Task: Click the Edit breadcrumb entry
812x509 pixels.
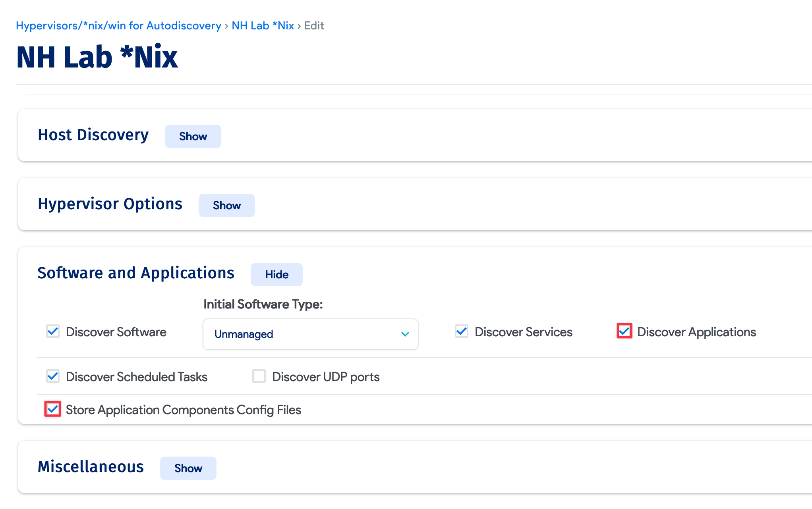Action: coord(314,25)
